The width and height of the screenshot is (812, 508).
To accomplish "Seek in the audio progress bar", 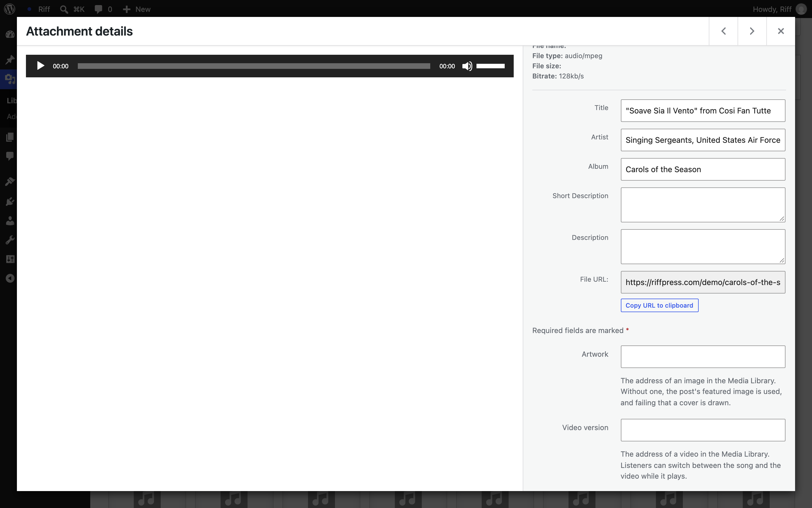I will coord(254,66).
